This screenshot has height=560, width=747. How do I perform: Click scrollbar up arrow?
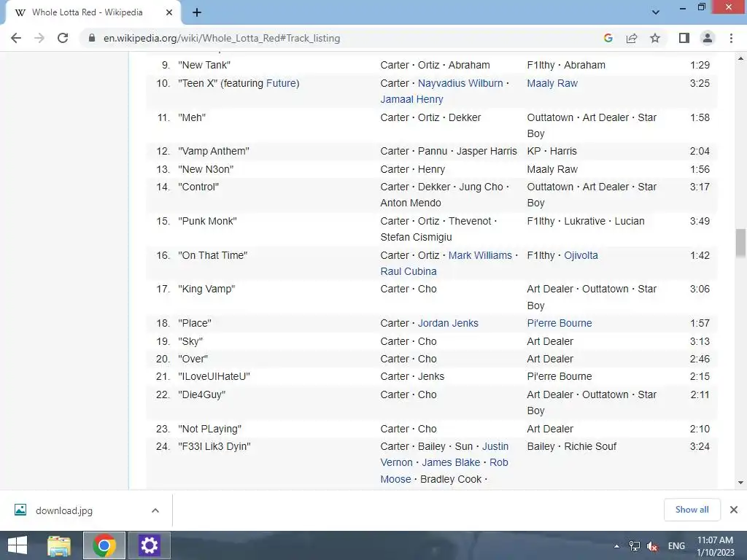(x=740, y=58)
